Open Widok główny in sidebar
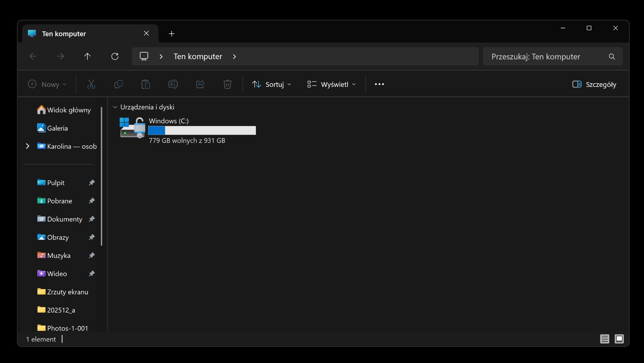The image size is (644, 363). [69, 110]
